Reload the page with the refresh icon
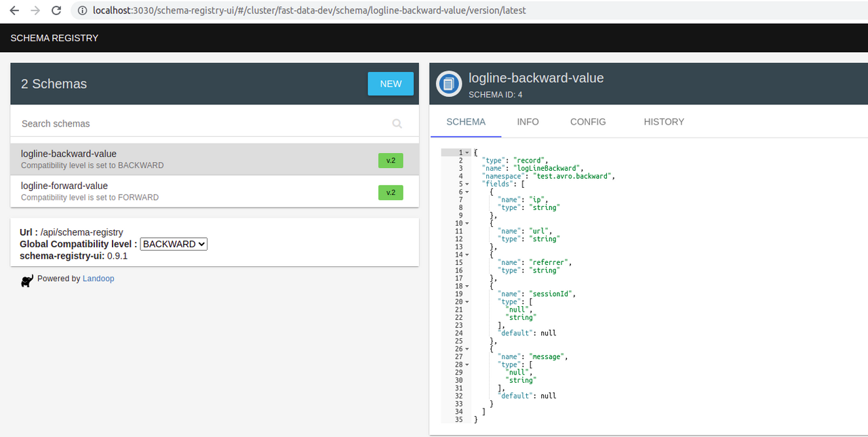 tap(56, 10)
